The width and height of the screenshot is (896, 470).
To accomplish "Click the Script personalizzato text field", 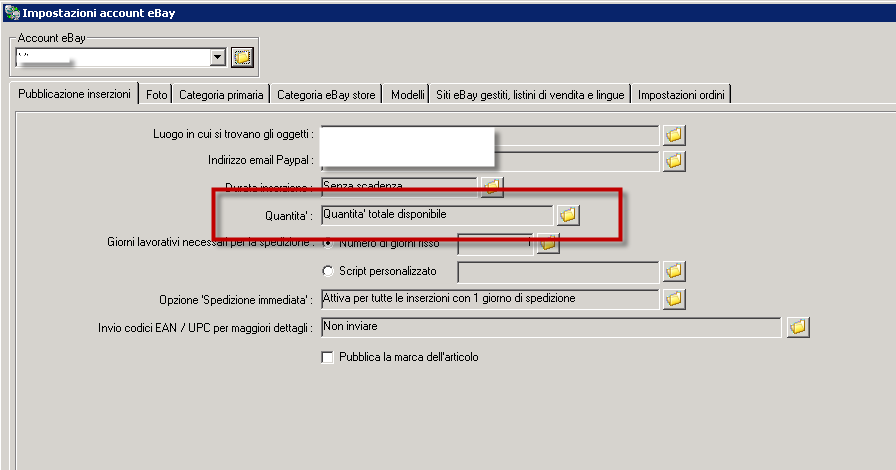I will click(x=558, y=272).
